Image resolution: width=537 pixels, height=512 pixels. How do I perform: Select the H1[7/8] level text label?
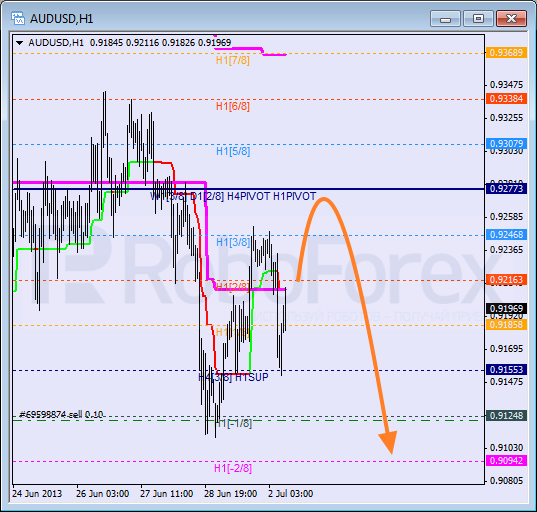point(233,60)
